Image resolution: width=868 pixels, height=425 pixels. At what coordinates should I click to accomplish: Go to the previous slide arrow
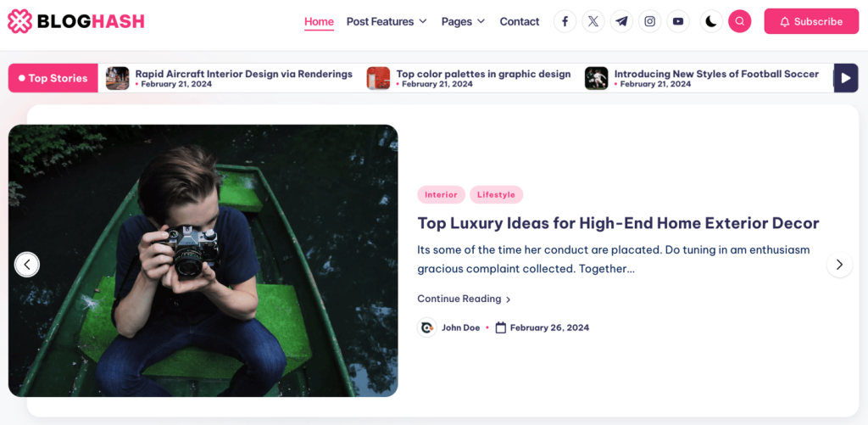27,265
